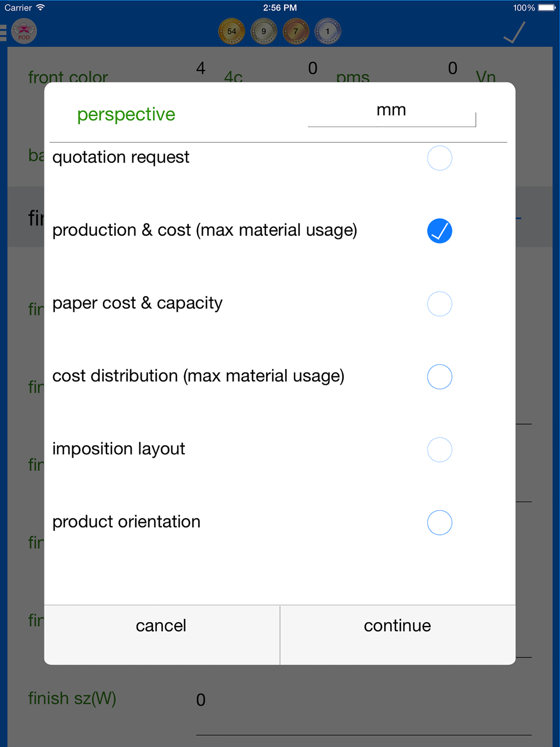The width and height of the screenshot is (560, 747).
Task: Open the mm unit selector
Action: [391, 111]
